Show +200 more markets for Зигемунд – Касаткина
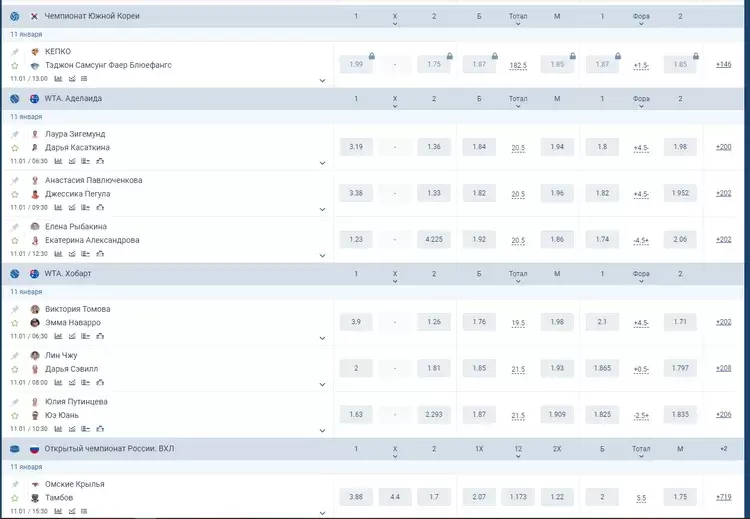Viewport: 750px width, 519px height. (x=723, y=147)
